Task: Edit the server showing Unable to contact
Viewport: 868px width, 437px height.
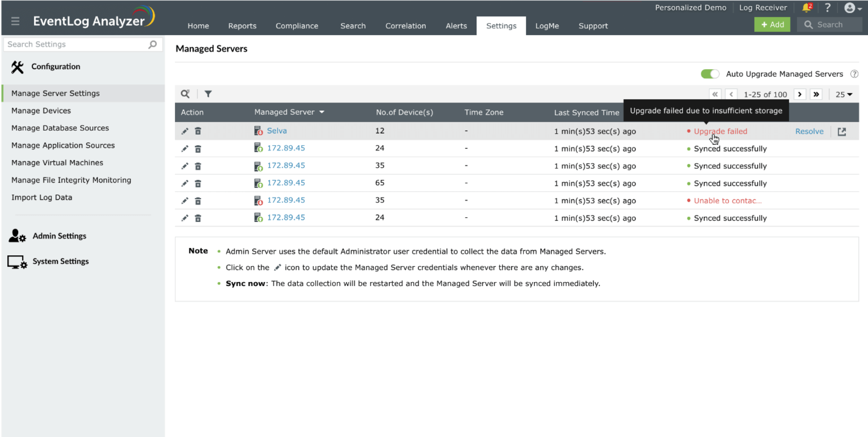Action: tap(184, 201)
